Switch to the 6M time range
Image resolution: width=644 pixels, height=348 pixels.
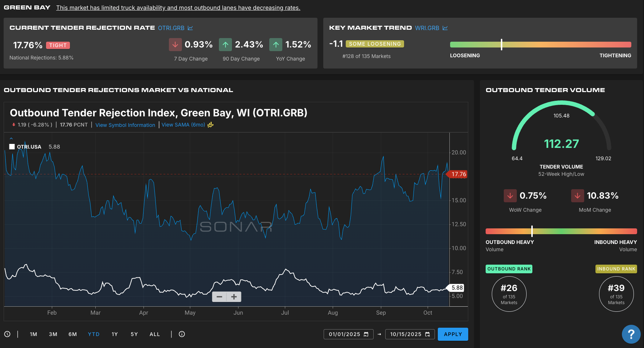[x=72, y=334]
